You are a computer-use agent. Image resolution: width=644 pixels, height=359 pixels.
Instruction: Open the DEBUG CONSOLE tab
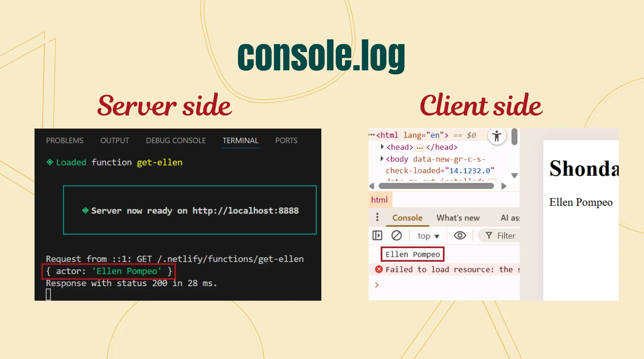click(x=176, y=140)
